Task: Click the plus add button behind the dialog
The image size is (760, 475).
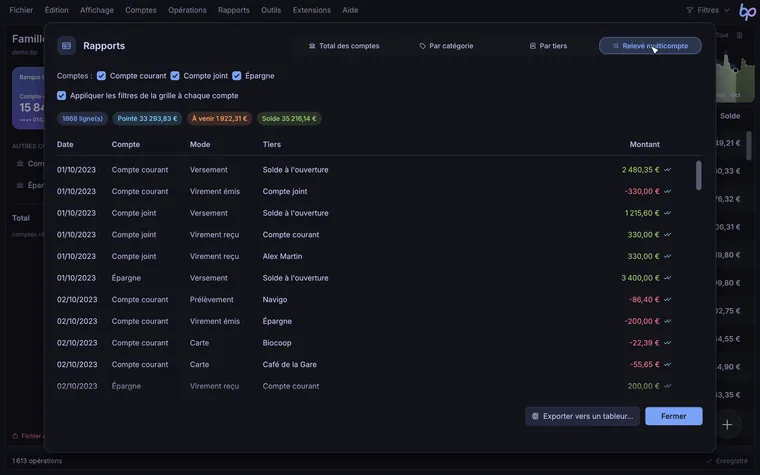Action: coord(727,425)
